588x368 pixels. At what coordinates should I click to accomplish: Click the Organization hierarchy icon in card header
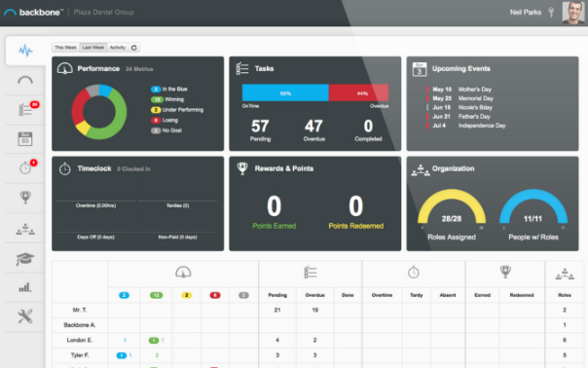pyautogui.click(x=421, y=170)
